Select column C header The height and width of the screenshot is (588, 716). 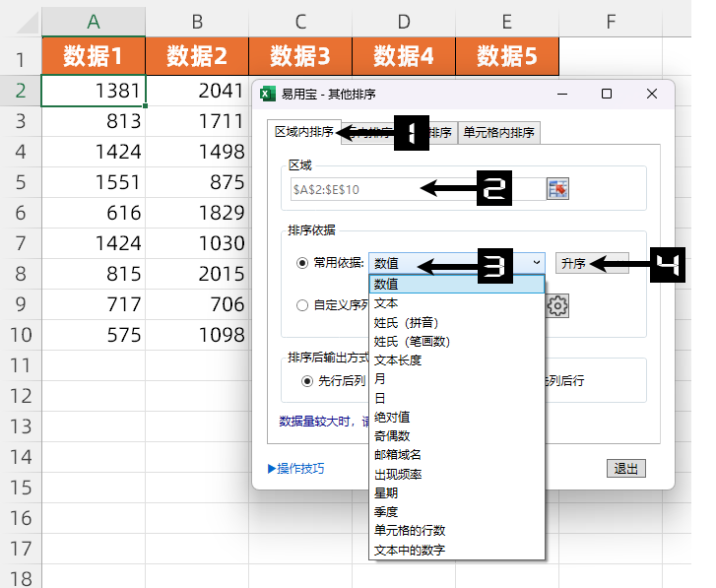click(x=300, y=22)
